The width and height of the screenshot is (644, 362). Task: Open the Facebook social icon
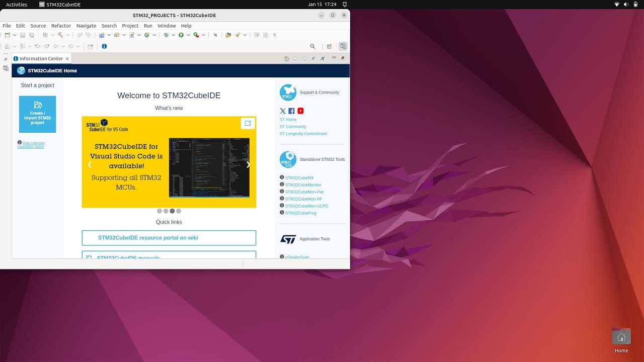(291, 111)
